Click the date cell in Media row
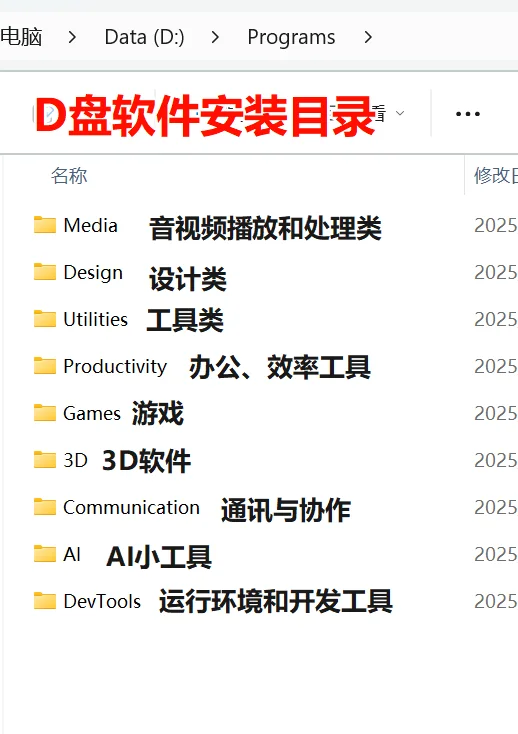The image size is (518, 734). pyautogui.click(x=496, y=226)
